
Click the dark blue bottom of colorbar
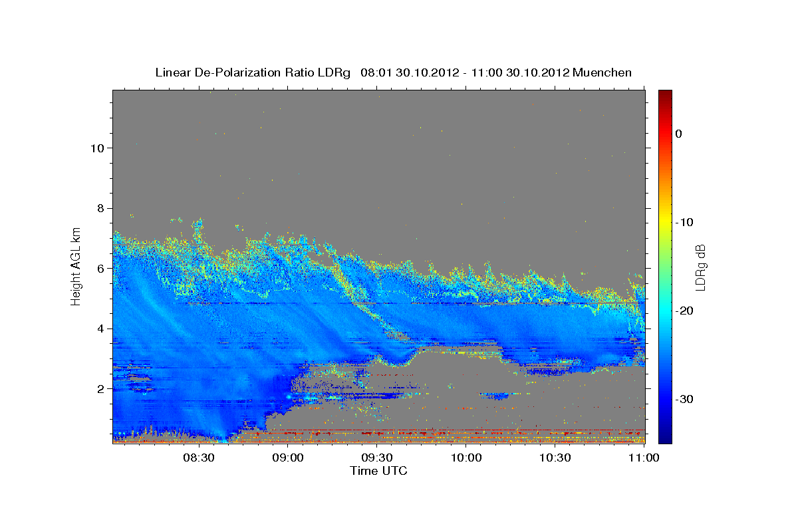(x=665, y=438)
